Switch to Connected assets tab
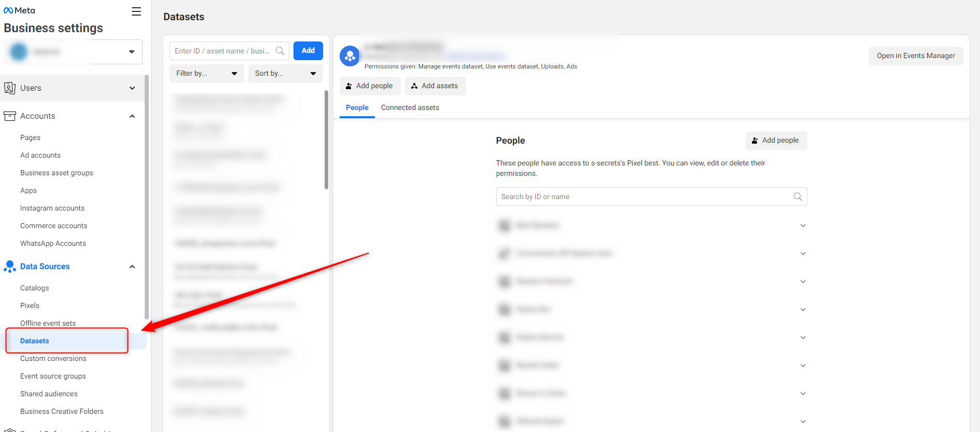 coord(410,108)
